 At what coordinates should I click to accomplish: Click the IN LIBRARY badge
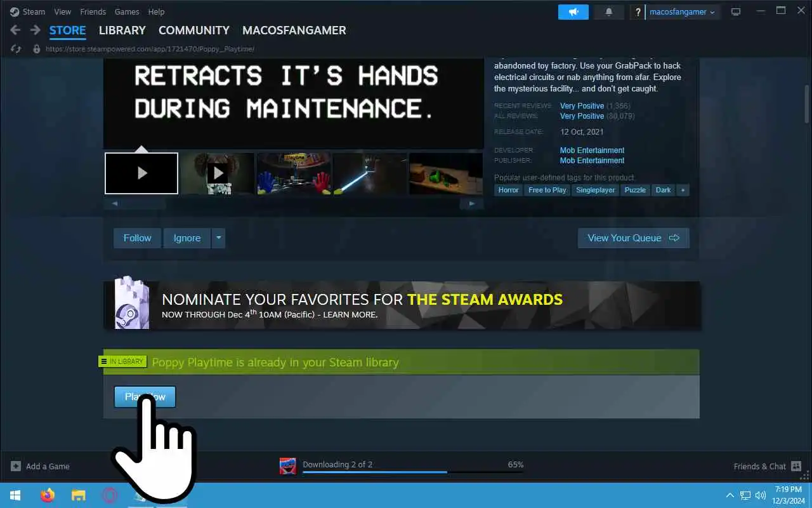[x=122, y=361]
